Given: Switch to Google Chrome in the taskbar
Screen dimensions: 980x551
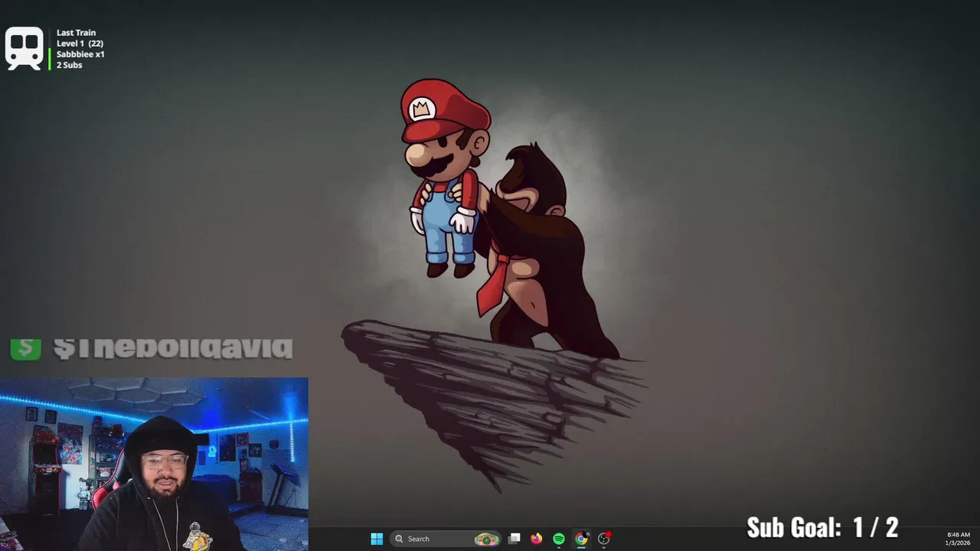Looking at the screenshot, I should pyautogui.click(x=581, y=539).
